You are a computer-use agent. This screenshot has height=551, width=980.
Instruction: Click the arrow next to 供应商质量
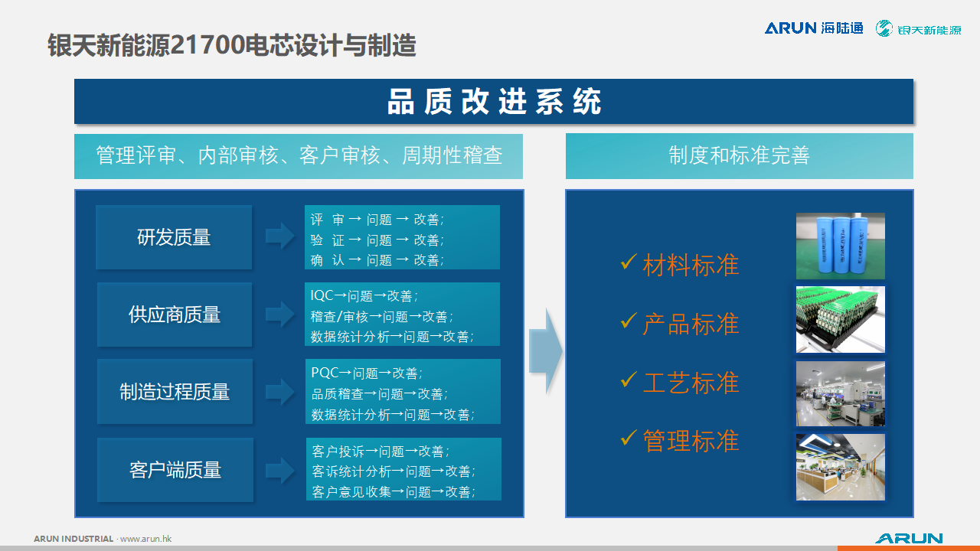279,314
